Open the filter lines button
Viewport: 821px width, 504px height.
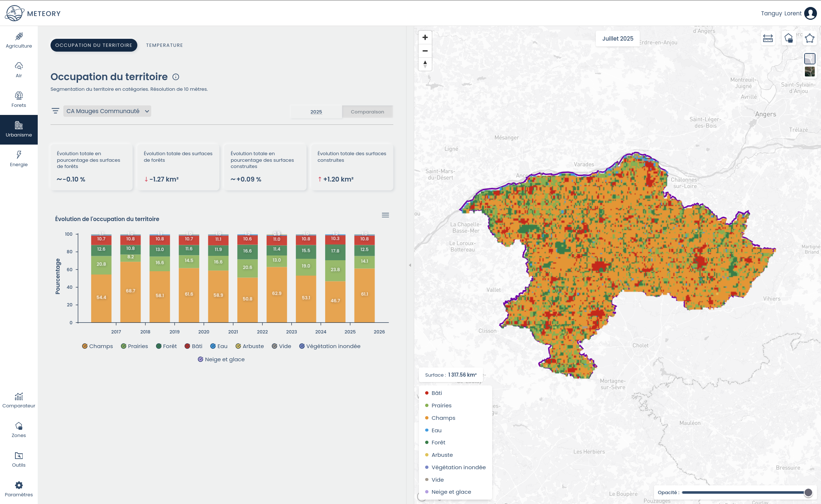(x=55, y=111)
